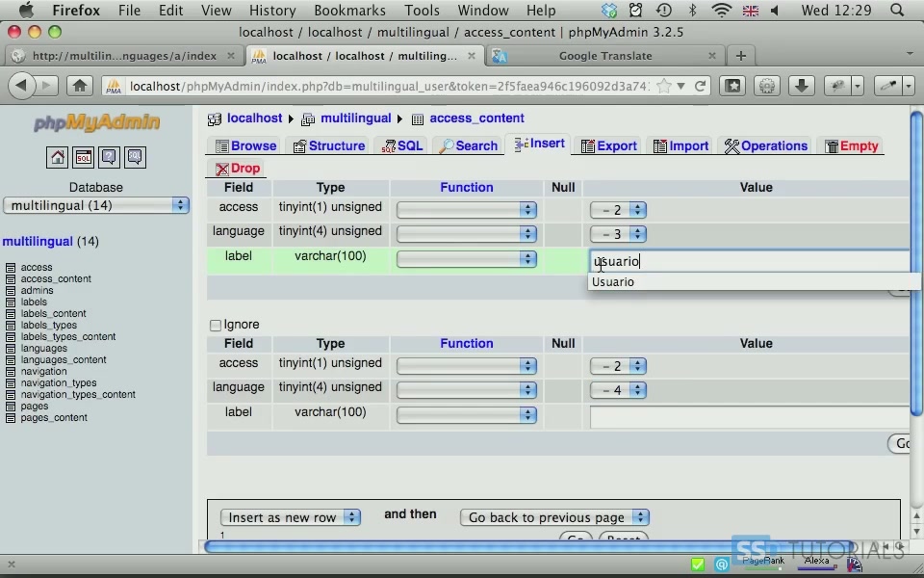The image size is (924, 578).
Task: Toggle the Ignore checkbox
Action: pos(215,325)
